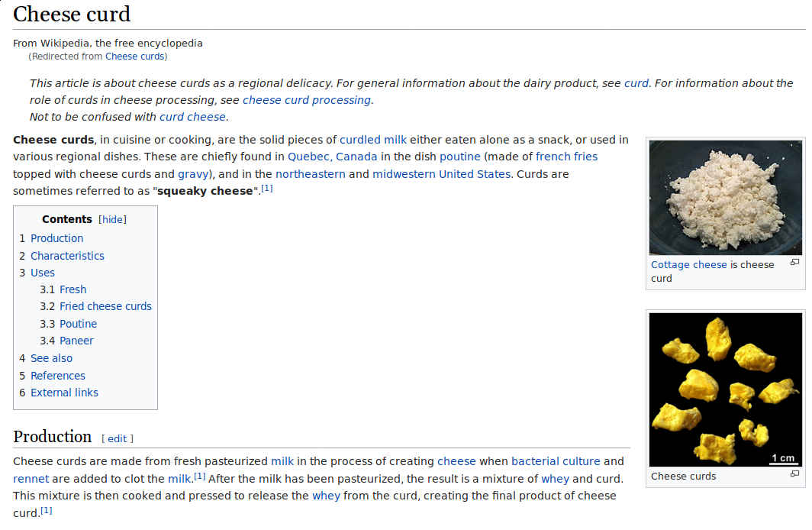Viewport: 812px width, 530px height.
Task: Hide the Contents table
Action: point(112,220)
